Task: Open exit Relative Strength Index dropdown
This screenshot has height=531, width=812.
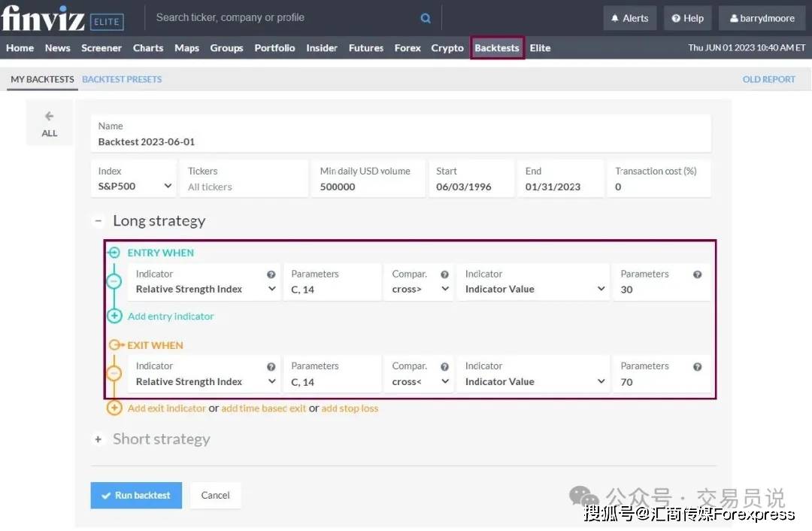Action: click(205, 382)
